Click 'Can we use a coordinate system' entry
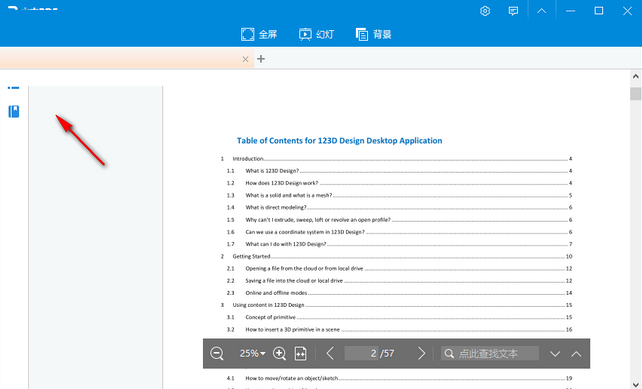 pos(399,232)
